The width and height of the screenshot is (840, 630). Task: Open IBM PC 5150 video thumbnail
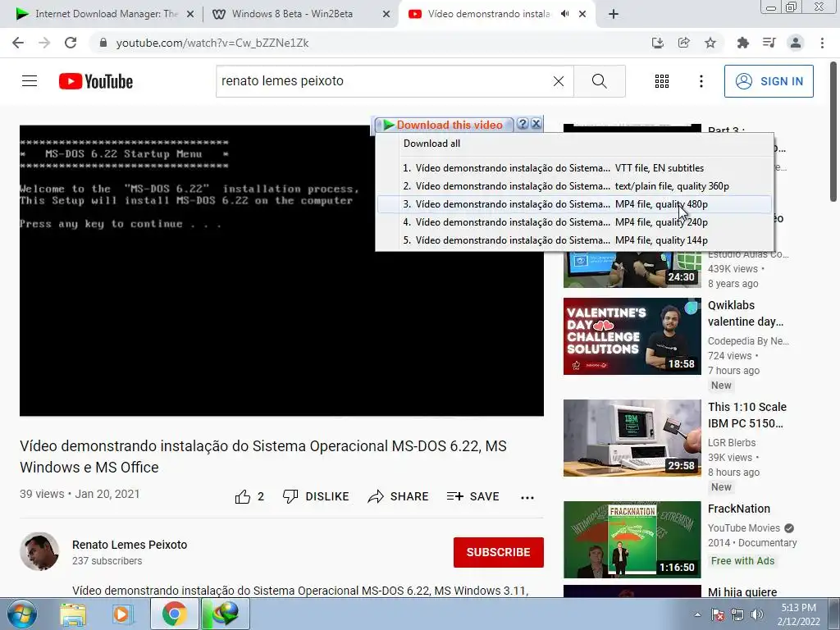(x=632, y=438)
